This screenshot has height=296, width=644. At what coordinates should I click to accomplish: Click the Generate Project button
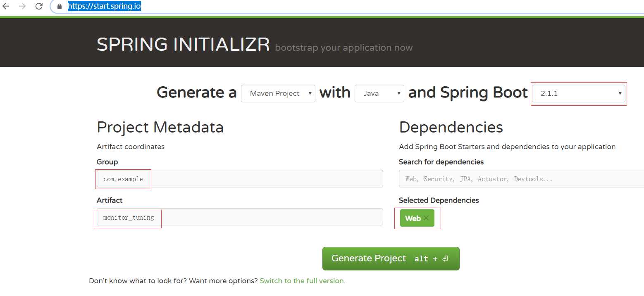coord(391,258)
